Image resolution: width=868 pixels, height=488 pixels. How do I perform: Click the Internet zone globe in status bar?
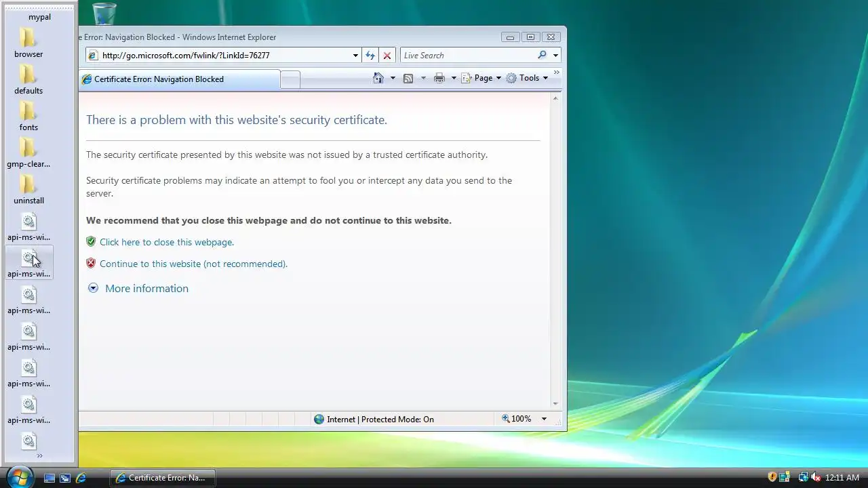click(x=319, y=419)
